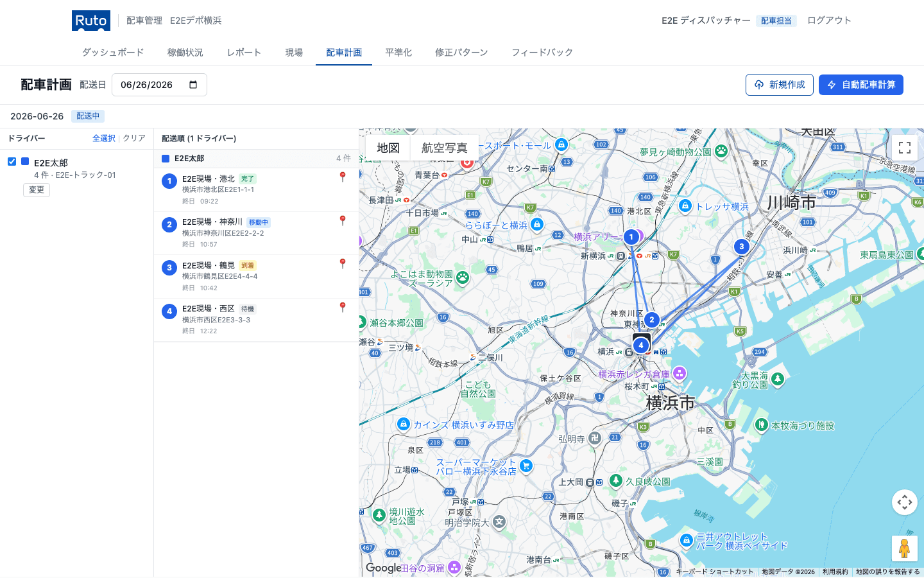Switch map to 地図 view
Image resolution: width=924 pixels, height=578 pixels.
click(388, 148)
